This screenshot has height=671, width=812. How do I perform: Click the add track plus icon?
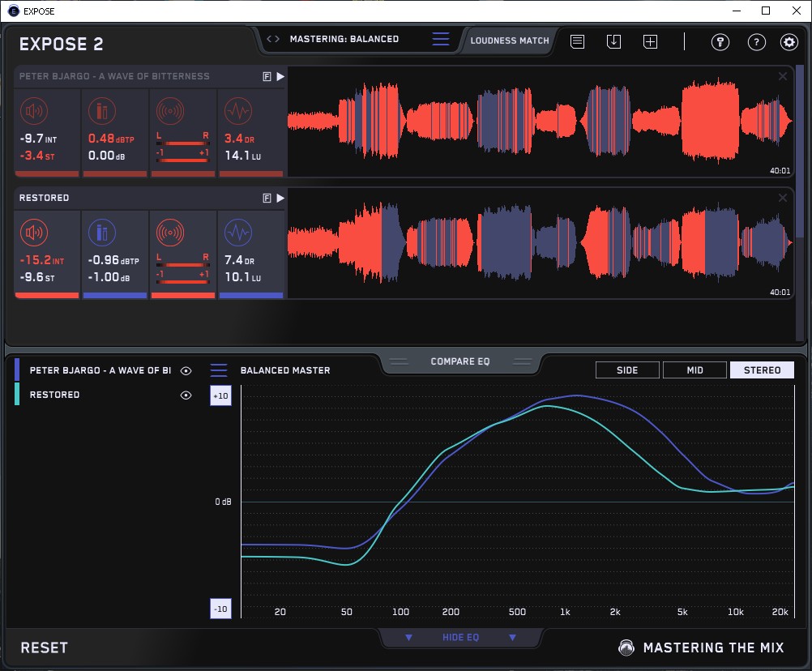click(x=650, y=42)
